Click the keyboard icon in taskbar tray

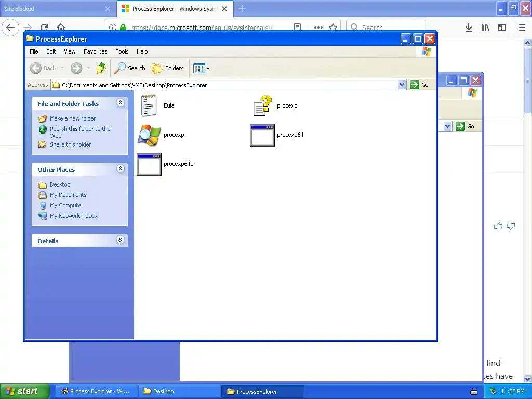[474, 392]
